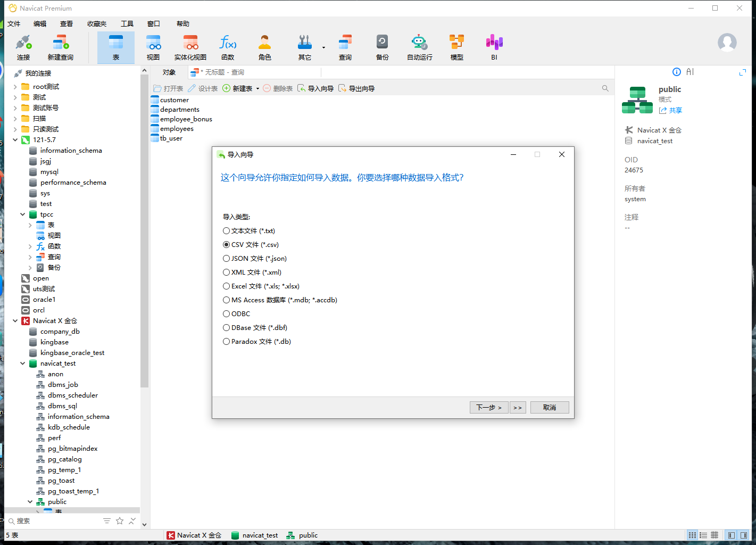The image size is (756, 545).
Task: Choose Paradox 文件 (*.db) import type
Action: (257, 342)
